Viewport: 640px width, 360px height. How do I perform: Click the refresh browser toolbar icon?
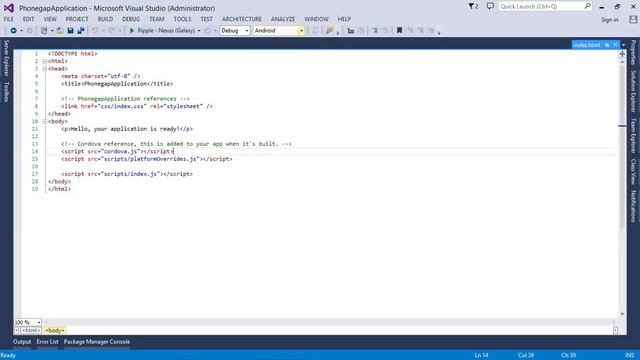207,31
